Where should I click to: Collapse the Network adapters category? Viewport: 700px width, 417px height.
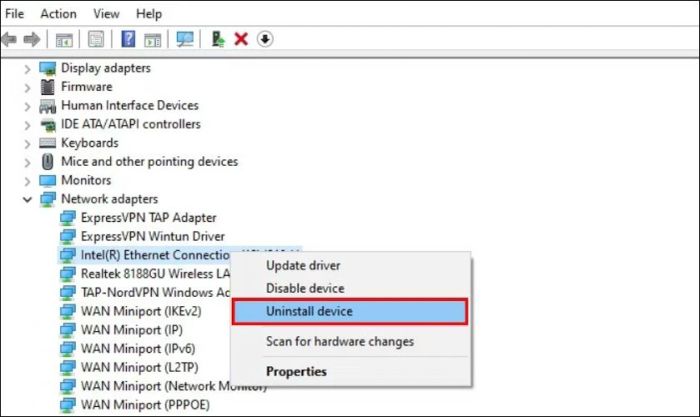coord(27,200)
